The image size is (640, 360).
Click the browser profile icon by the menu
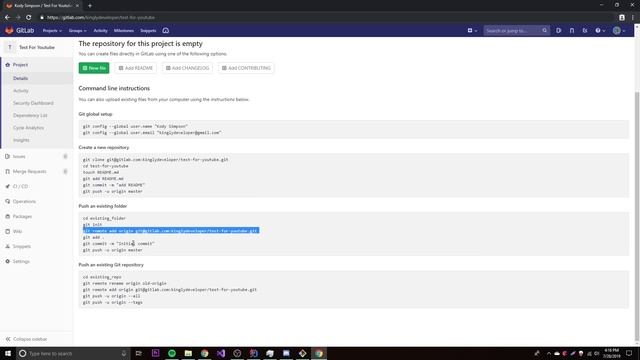[x=622, y=18]
